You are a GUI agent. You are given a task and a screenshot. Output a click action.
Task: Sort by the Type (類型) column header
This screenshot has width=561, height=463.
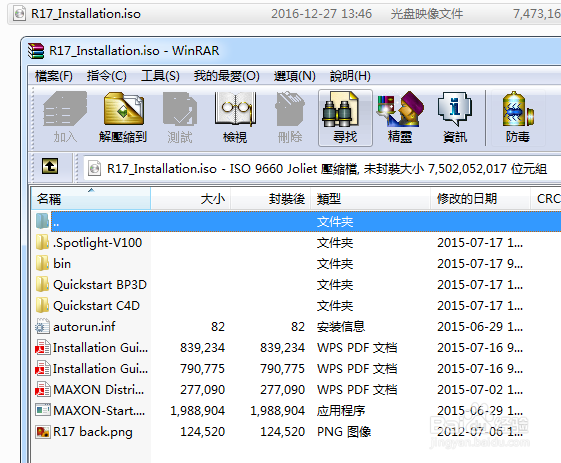(370, 198)
